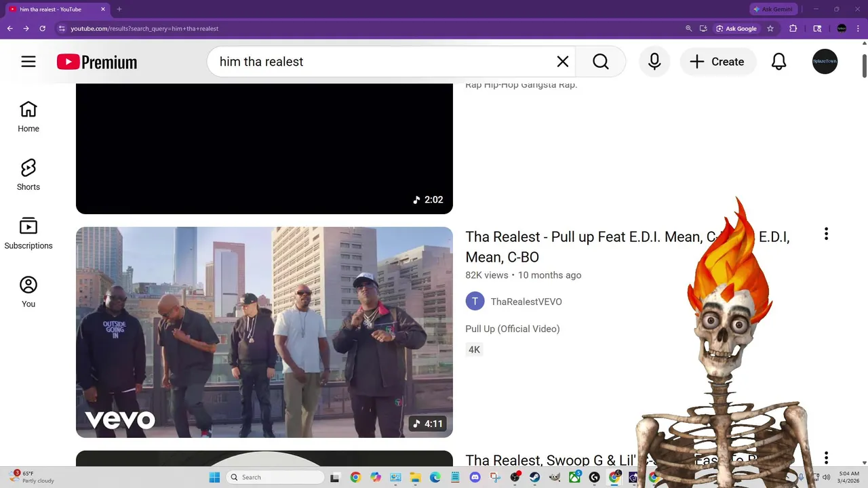
Task: Open the weather widget showing Partly cloudy
Action: pyautogui.click(x=33, y=477)
